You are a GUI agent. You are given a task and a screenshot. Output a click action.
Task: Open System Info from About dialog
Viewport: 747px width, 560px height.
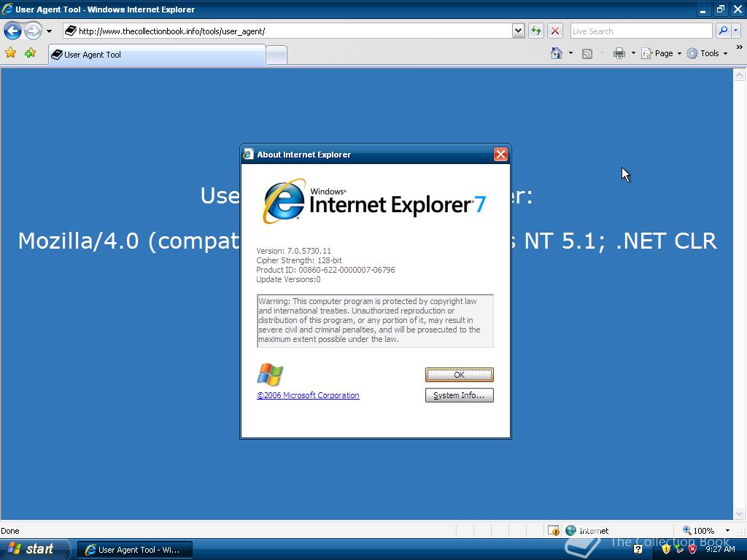coord(460,395)
